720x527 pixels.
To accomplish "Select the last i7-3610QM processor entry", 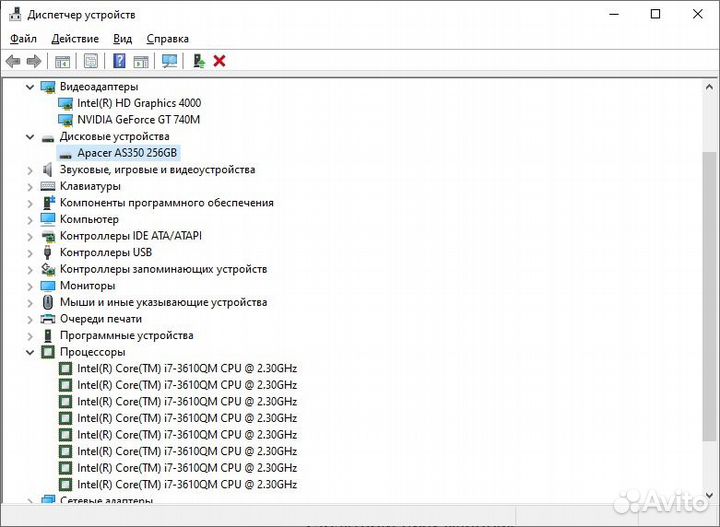I will (187, 484).
